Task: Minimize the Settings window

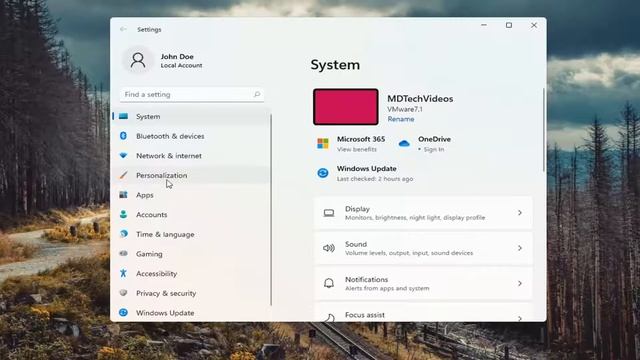Action: coord(484,25)
